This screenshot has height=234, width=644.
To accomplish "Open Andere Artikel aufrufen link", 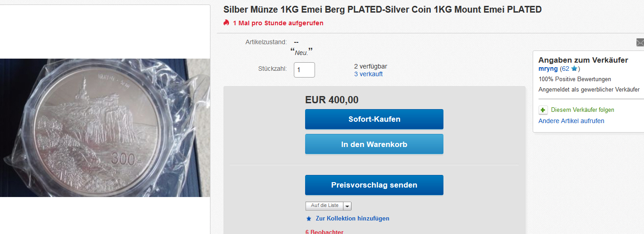I will point(571,121).
